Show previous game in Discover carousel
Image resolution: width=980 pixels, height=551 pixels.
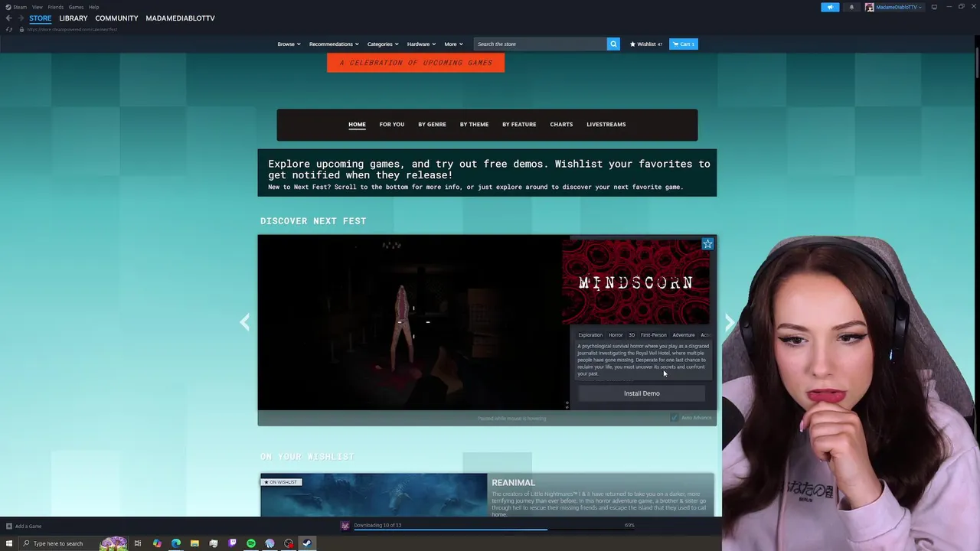(x=244, y=322)
